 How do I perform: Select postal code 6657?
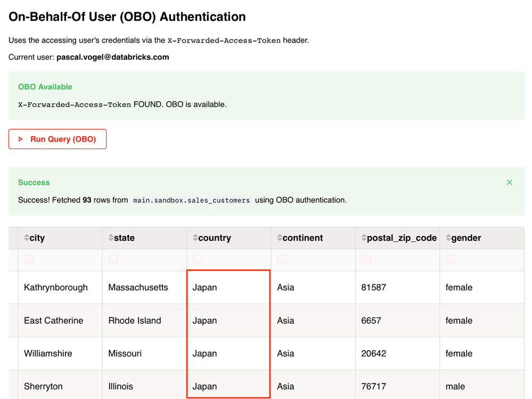click(x=398, y=320)
